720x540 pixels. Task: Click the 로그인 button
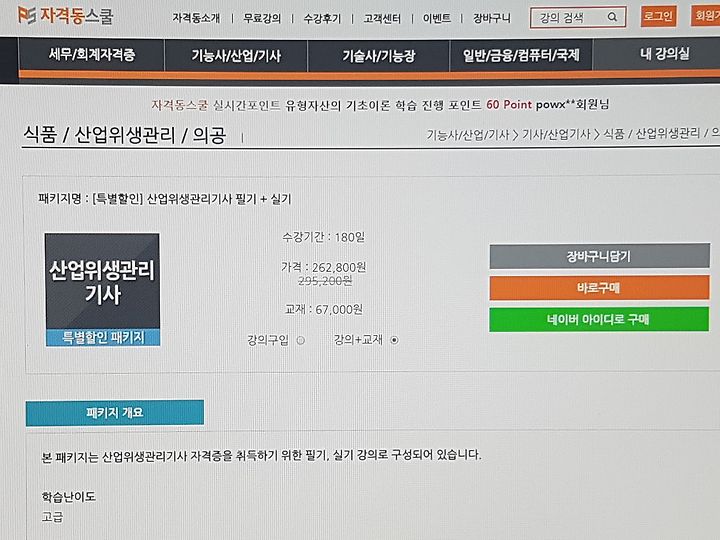(658, 17)
